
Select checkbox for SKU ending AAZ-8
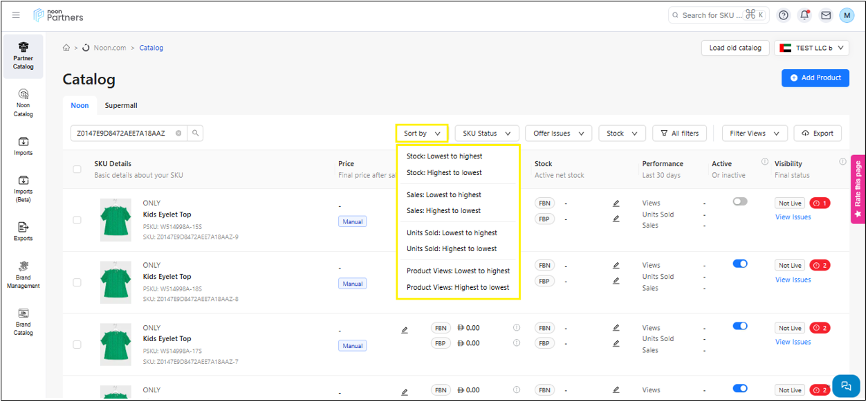tap(77, 282)
